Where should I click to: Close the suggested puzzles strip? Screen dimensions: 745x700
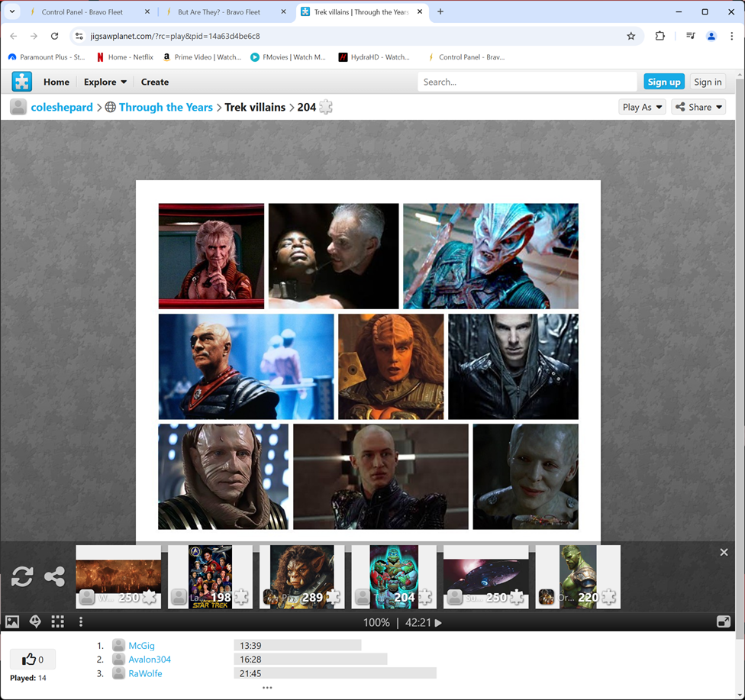tap(724, 552)
